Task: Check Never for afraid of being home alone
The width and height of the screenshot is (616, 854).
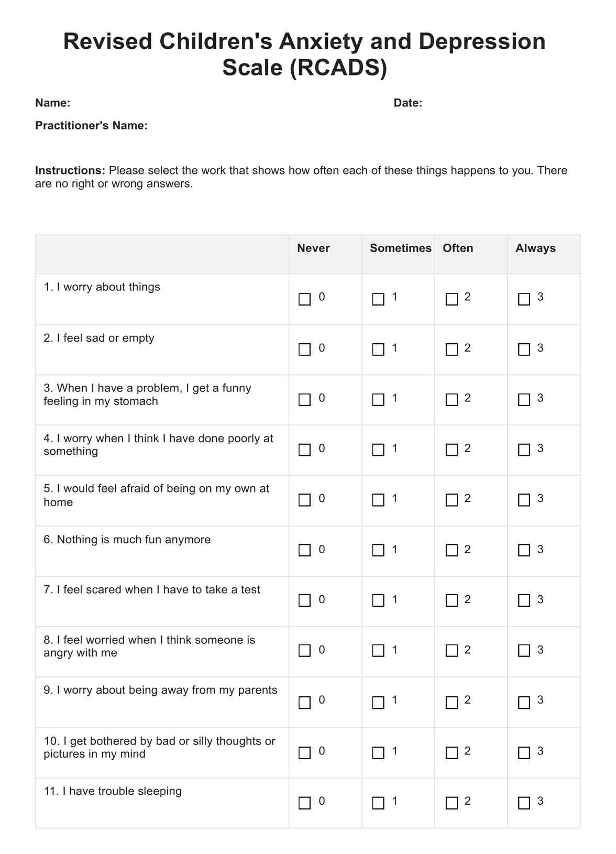Action: (x=304, y=500)
